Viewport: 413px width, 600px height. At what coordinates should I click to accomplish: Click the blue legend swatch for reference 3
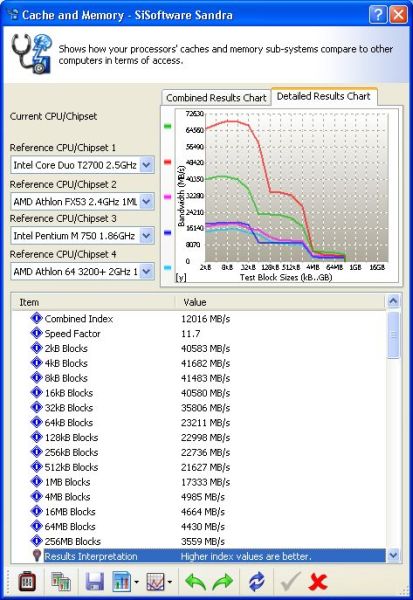pyautogui.click(x=167, y=233)
